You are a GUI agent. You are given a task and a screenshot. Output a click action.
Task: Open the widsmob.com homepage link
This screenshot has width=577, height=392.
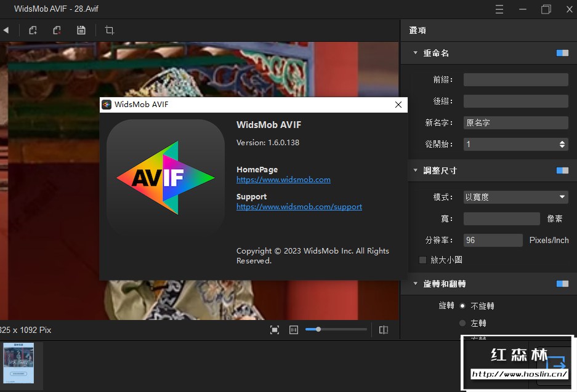[x=283, y=180]
